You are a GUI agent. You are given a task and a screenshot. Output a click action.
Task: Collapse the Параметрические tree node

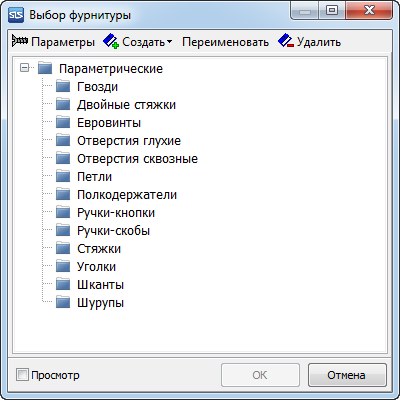[24, 68]
